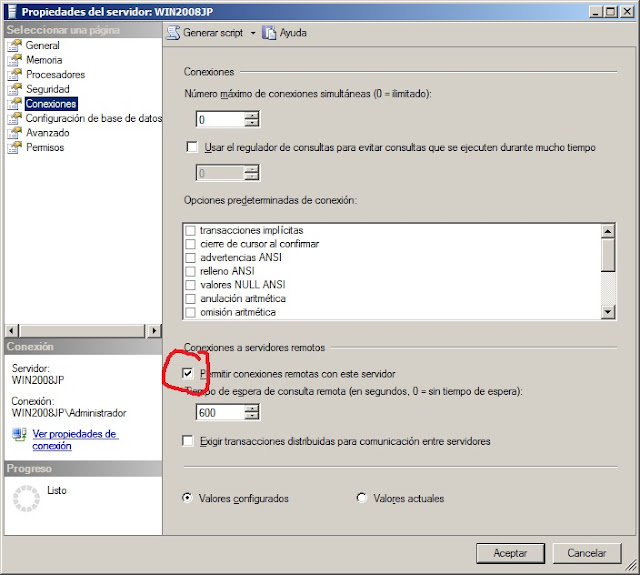Click the Aceptar button
The height and width of the screenshot is (575, 640).
click(x=510, y=553)
